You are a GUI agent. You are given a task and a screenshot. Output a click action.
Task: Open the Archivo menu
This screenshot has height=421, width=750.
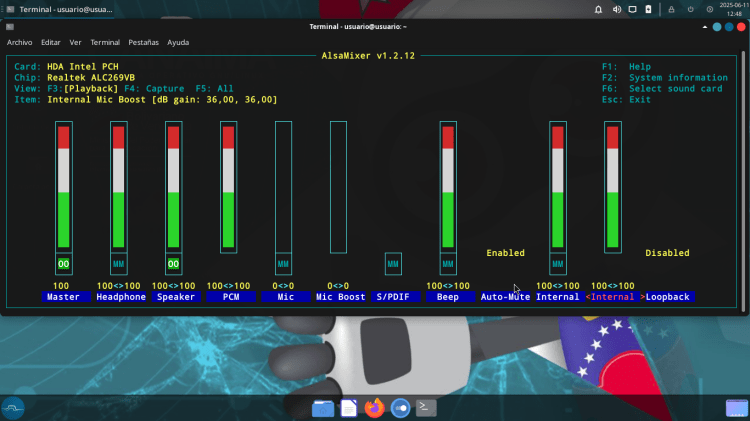coord(20,43)
